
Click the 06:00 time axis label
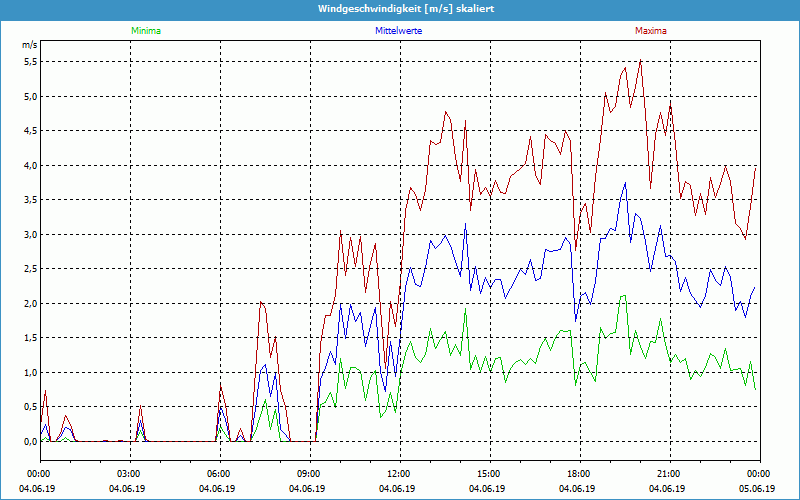[x=219, y=474]
